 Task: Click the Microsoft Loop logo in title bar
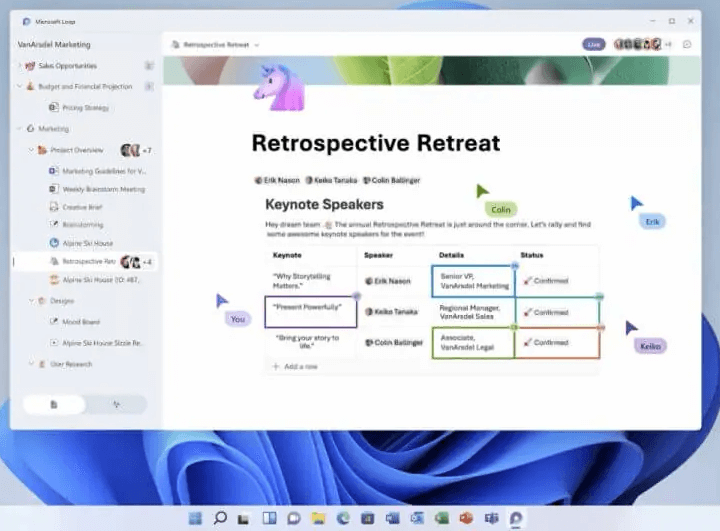(26, 22)
